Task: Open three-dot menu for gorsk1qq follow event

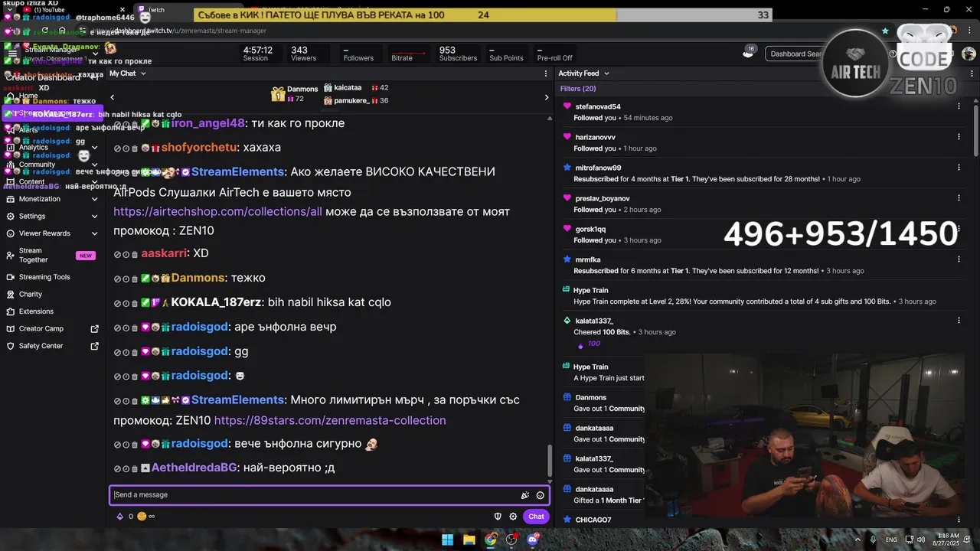Action: pos(959,229)
